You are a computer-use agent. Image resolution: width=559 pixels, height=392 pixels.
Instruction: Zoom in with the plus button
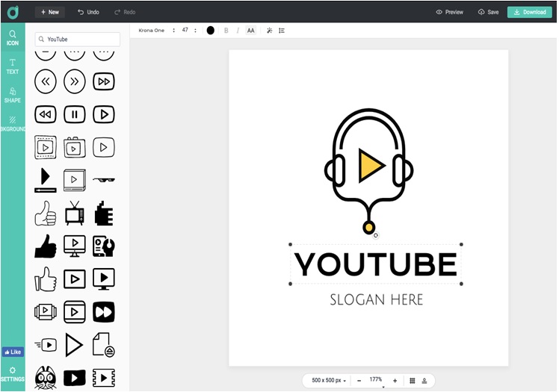point(395,381)
